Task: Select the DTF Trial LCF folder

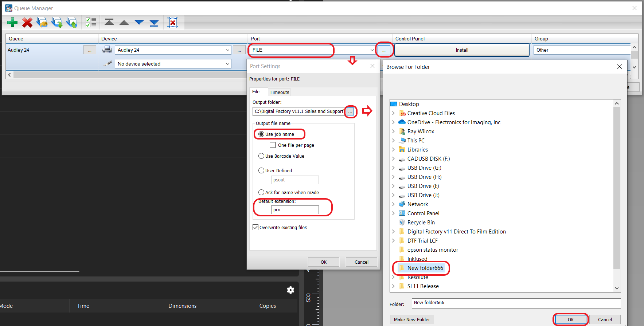Action: (422, 240)
